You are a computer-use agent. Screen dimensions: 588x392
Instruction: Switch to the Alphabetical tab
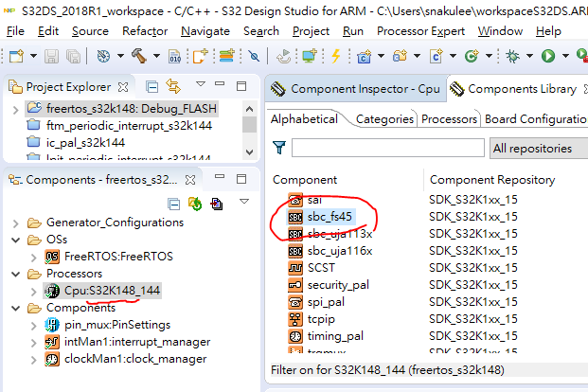click(x=304, y=119)
